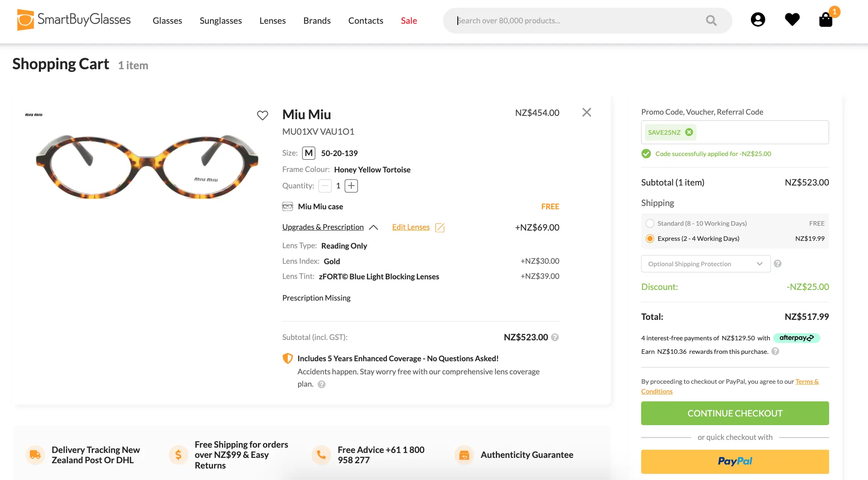Click the edit lenses pencil icon
Viewport: 868px width, 480px height.
tap(440, 228)
